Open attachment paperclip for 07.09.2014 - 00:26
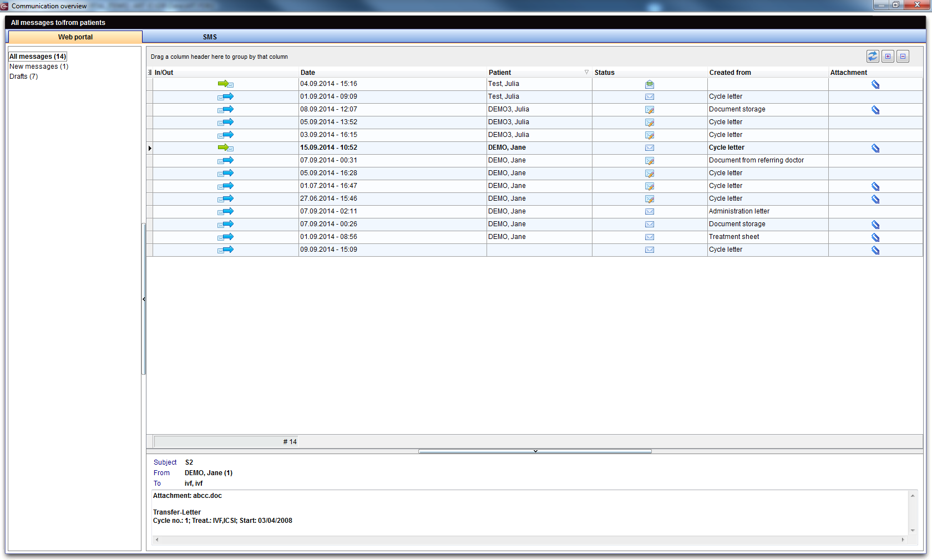The width and height of the screenshot is (932, 560). coord(875,225)
